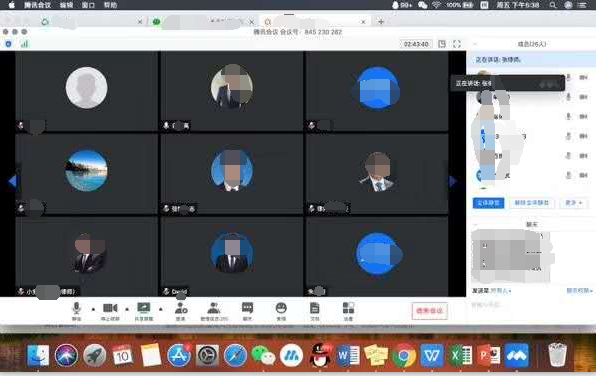The image size is (596, 376).
Task: Go to next page of video tiles
Action: coord(453,181)
